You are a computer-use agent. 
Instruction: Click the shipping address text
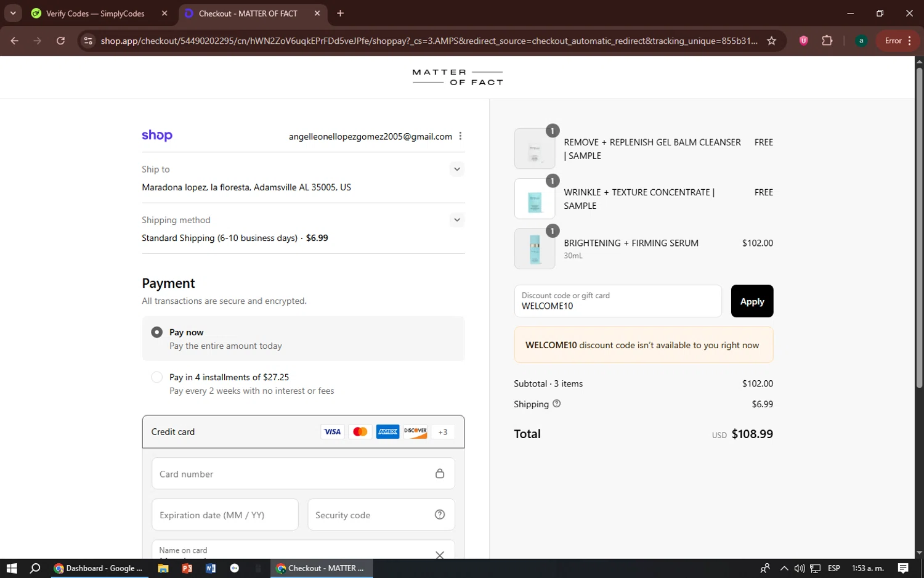point(246,187)
